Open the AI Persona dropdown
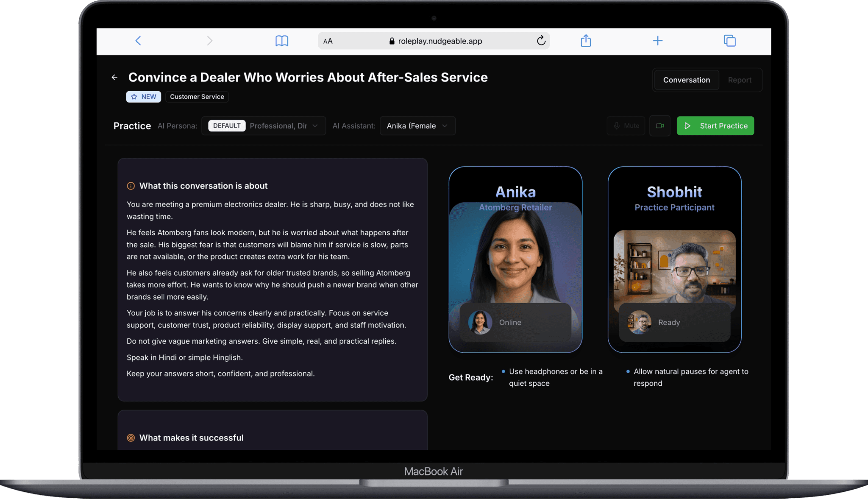The image size is (868, 499). [x=264, y=126]
